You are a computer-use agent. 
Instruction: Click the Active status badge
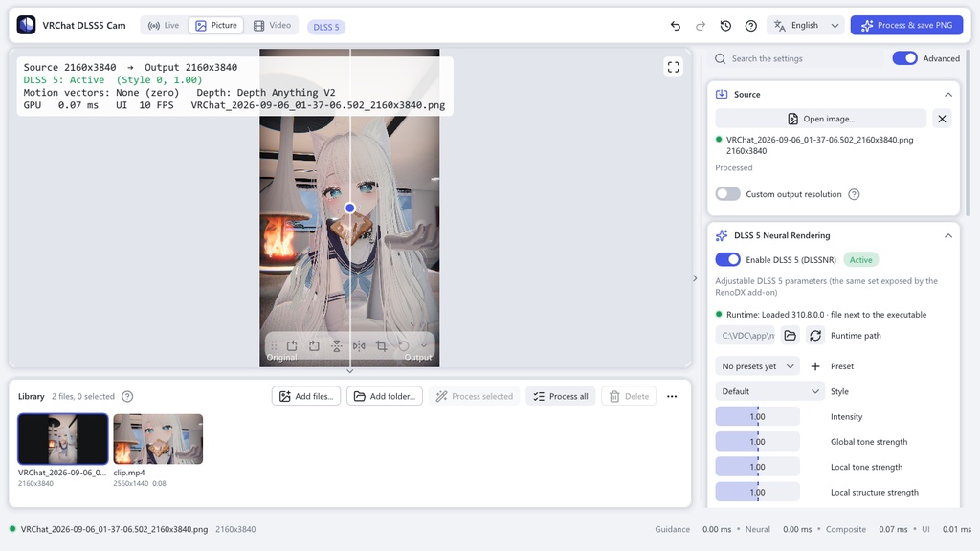860,260
